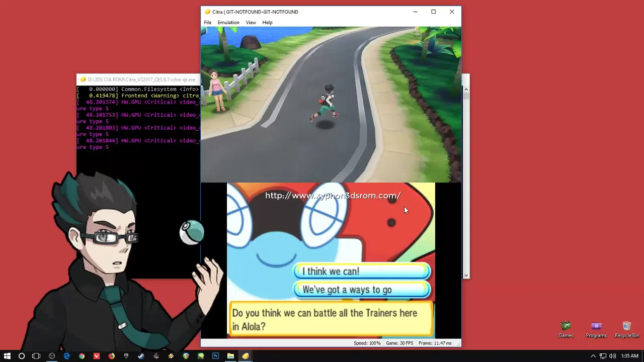The width and height of the screenshot is (644, 362).
Task: Launch Vivaldi browser from the taskbar
Action: [x=96, y=356]
